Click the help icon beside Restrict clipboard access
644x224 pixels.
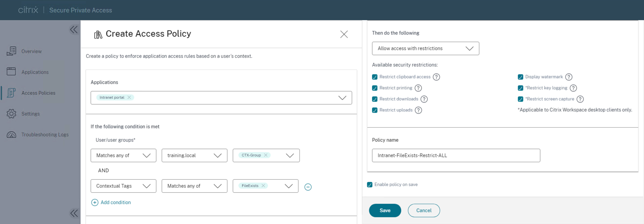click(436, 77)
